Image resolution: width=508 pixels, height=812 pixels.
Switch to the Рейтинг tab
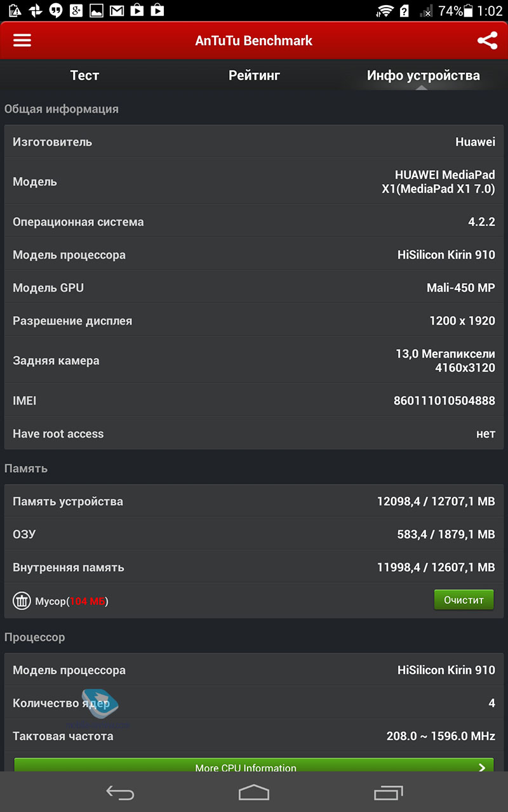[x=254, y=75]
